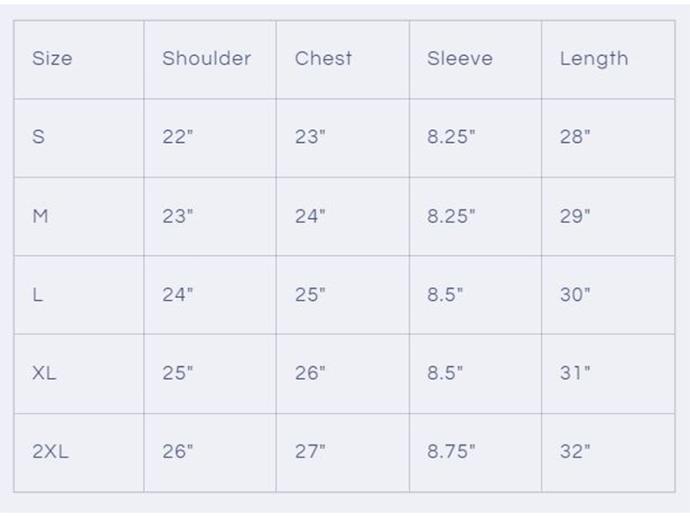Click the 32" length value for 2XL
The width and height of the screenshot is (690, 517).
[575, 451]
